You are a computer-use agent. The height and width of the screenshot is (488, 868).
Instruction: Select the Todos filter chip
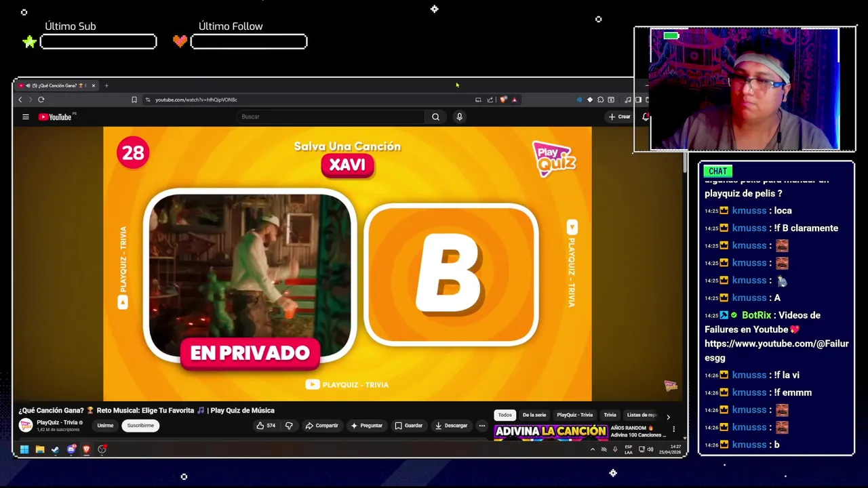[x=505, y=415]
